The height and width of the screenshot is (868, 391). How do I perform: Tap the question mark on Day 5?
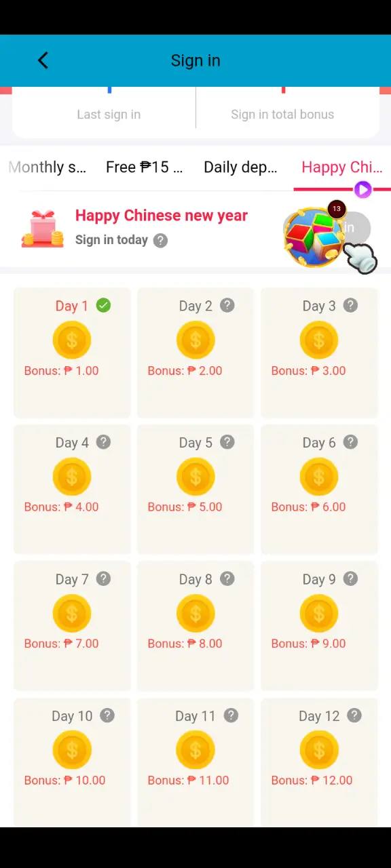tap(227, 442)
